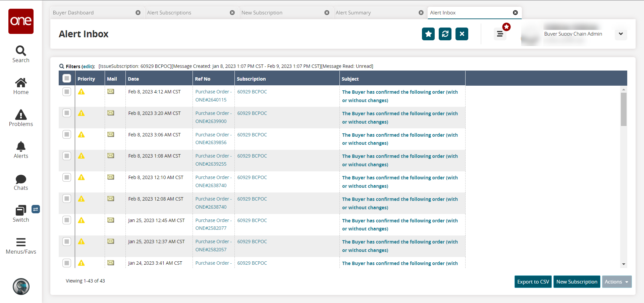Click priority warning icon for Jan 25 12:37 AM row
The image size is (644, 303).
coord(81,242)
